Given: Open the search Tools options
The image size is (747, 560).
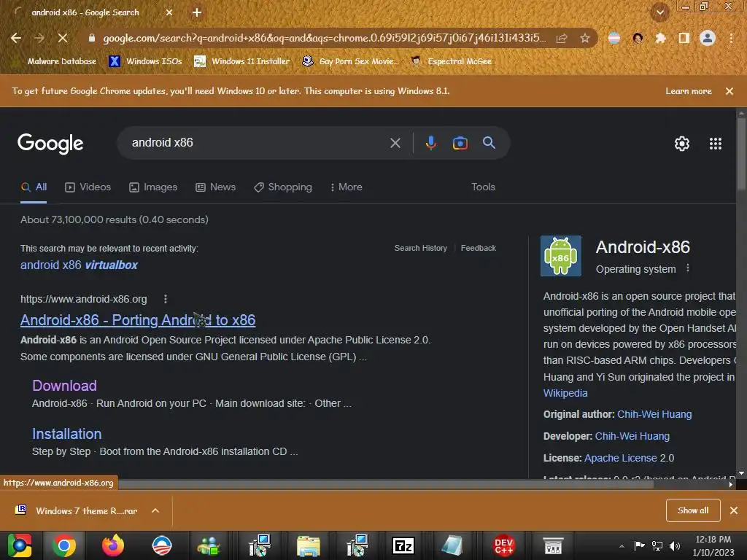Looking at the screenshot, I should tap(483, 187).
